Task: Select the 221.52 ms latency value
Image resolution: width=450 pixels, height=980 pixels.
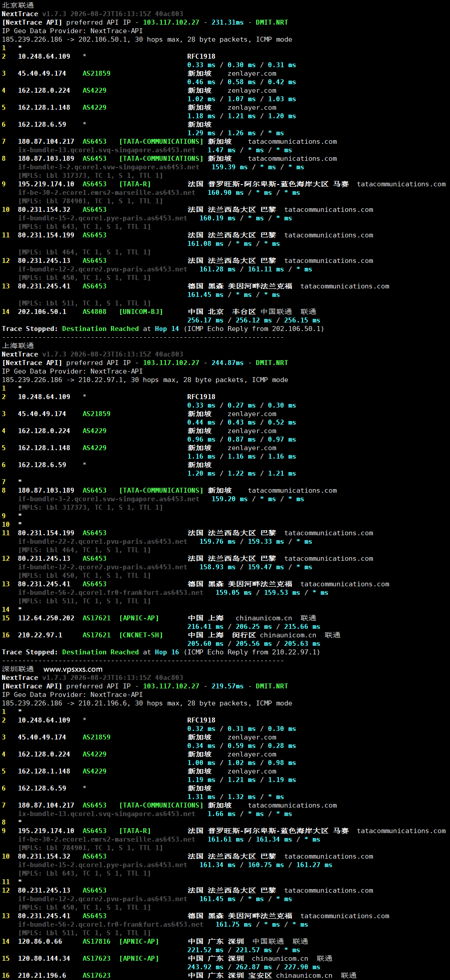Action: point(205,950)
